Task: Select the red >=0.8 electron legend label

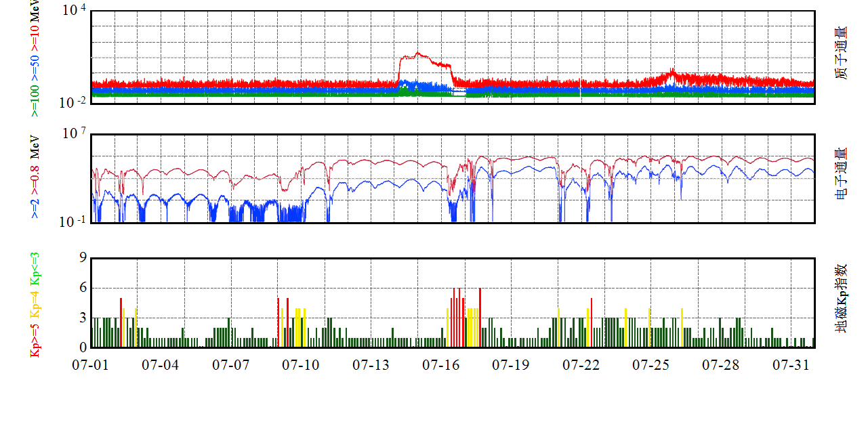Action: (x=35, y=182)
